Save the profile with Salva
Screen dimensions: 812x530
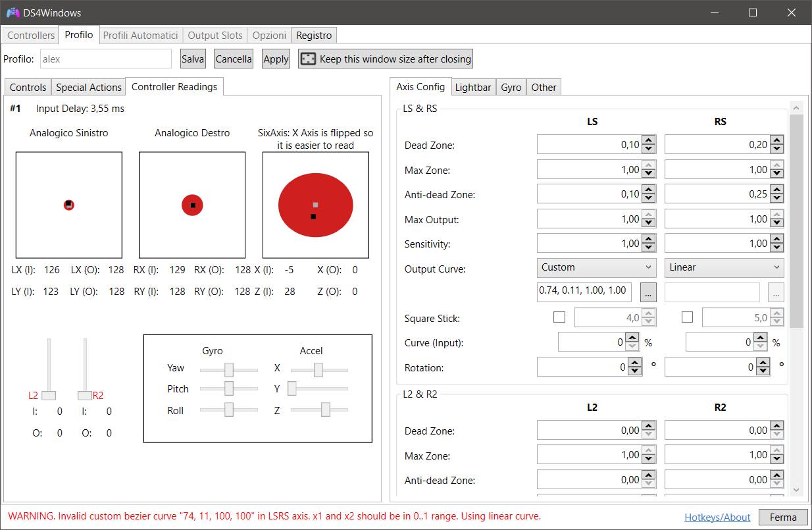pos(192,59)
